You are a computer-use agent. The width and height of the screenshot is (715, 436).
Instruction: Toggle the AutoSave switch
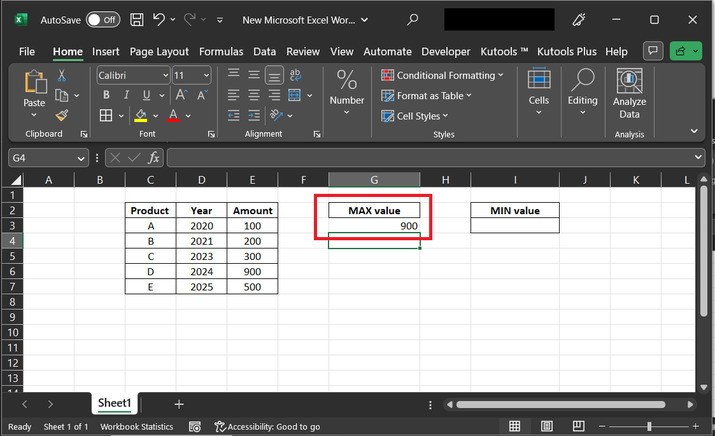(x=102, y=19)
